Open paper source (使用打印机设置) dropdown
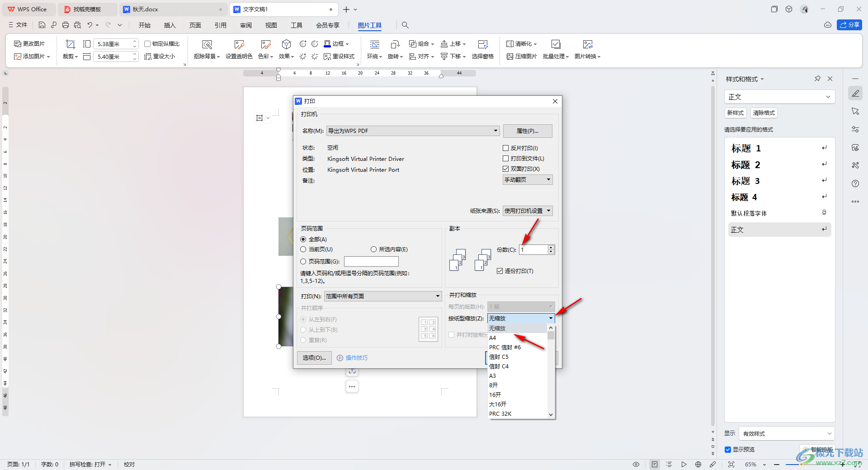868x470 pixels. tap(528, 211)
